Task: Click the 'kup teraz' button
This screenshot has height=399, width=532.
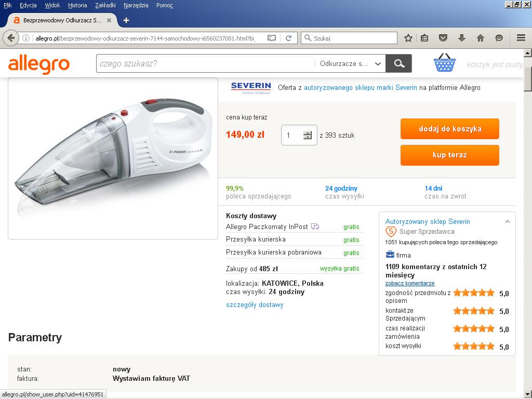Action: (449, 155)
